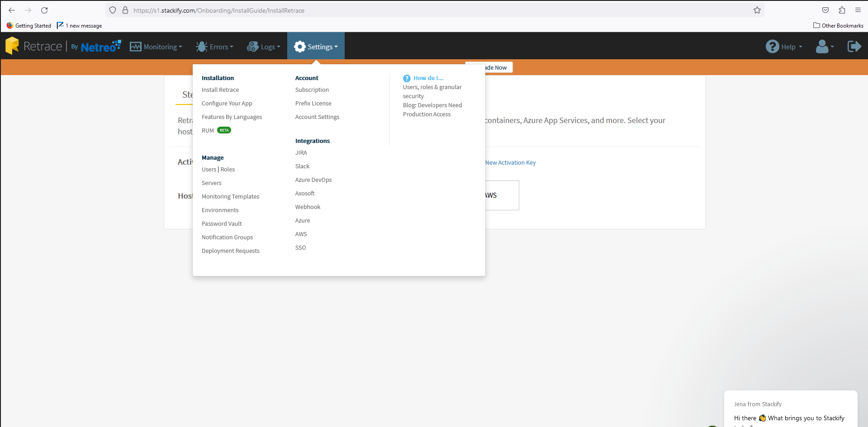The height and width of the screenshot is (427, 868).
Task: Select Deployment Requests menu item
Action: (231, 251)
